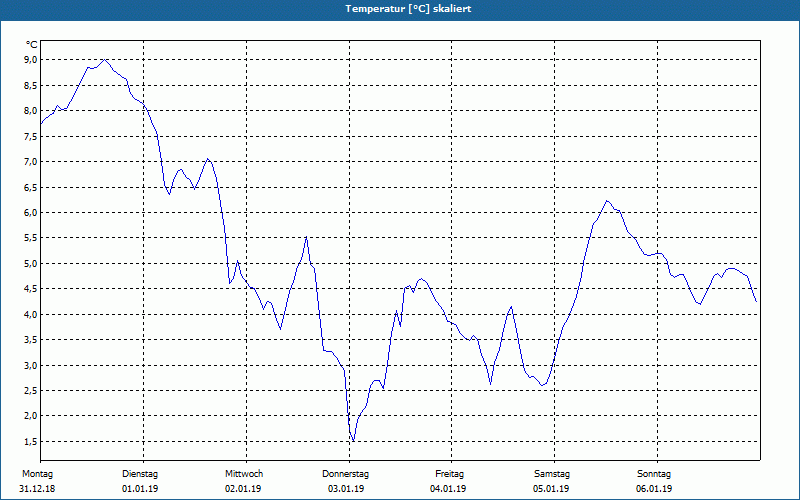Click the Samstag day label
This screenshot has height=500, width=800.
coord(552,474)
